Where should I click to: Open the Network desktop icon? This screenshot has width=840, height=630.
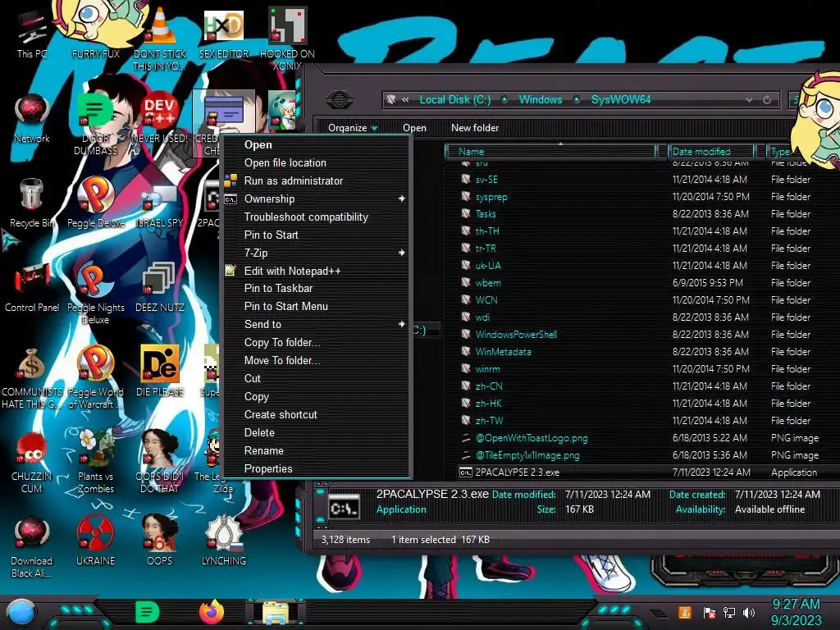(x=32, y=118)
